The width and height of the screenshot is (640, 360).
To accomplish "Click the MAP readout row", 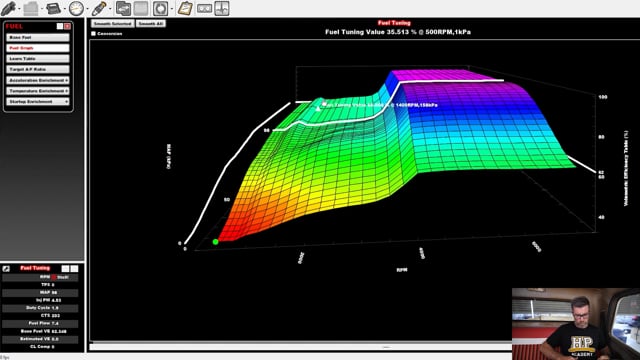I will coord(40,292).
